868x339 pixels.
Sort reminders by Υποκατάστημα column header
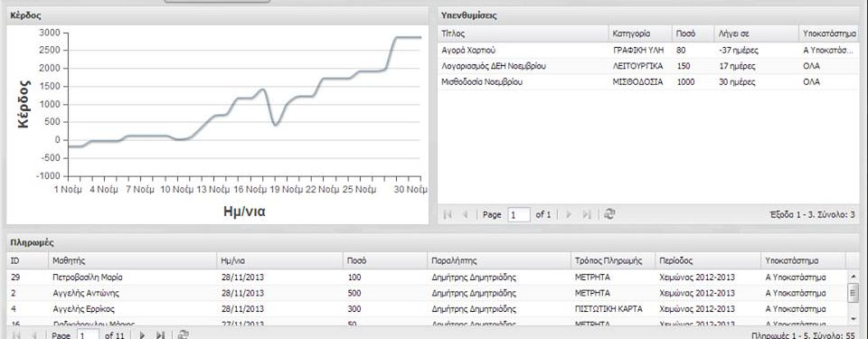click(x=829, y=33)
